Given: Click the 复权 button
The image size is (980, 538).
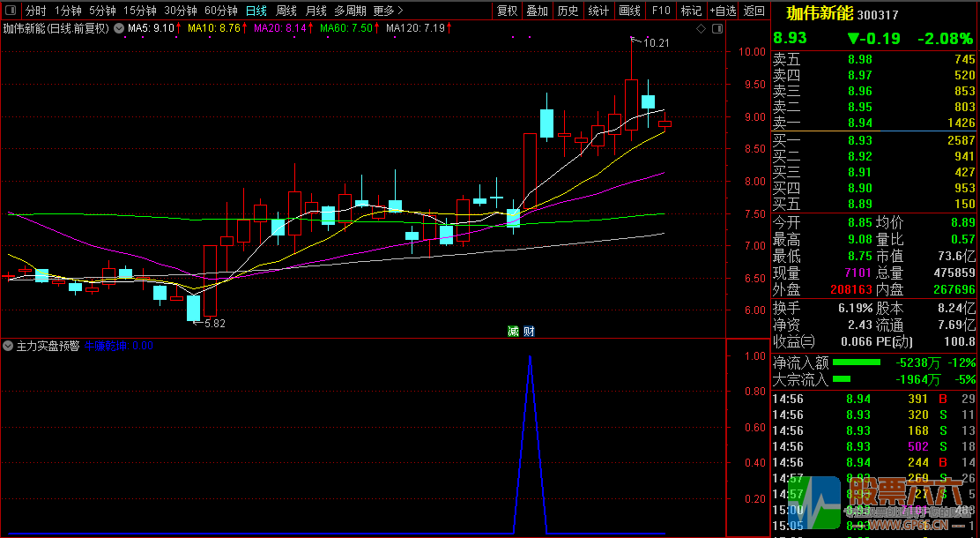Looking at the screenshot, I should (x=507, y=11).
